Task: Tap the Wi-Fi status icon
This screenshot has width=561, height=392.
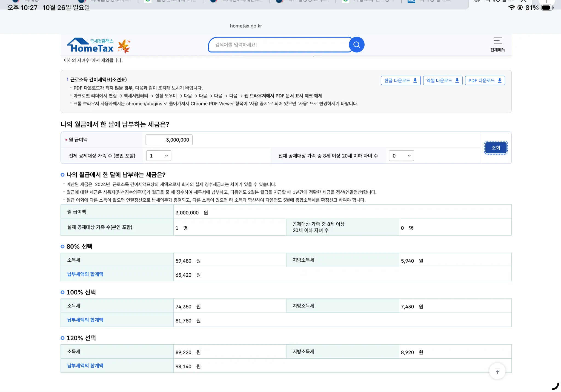Action: pos(511,8)
